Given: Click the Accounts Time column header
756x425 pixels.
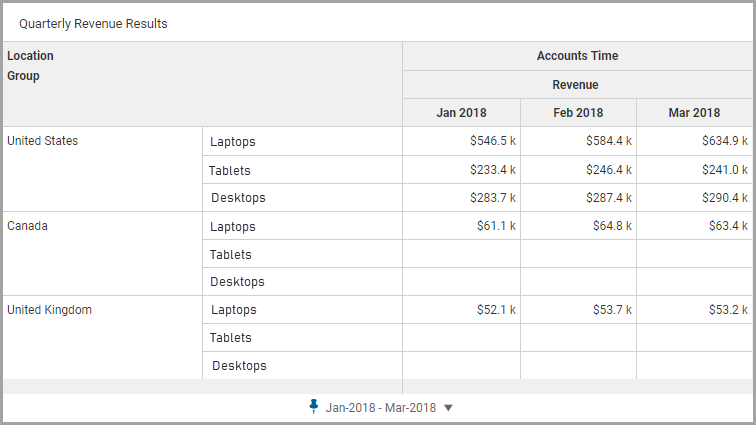Looking at the screenshot, I should (x=578, y=56).
